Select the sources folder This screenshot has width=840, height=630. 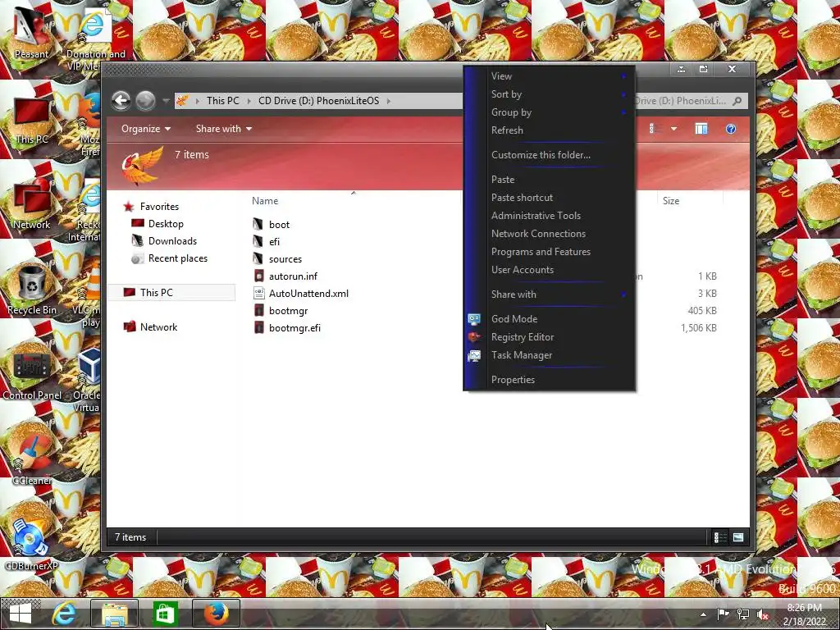pos(285,258)
